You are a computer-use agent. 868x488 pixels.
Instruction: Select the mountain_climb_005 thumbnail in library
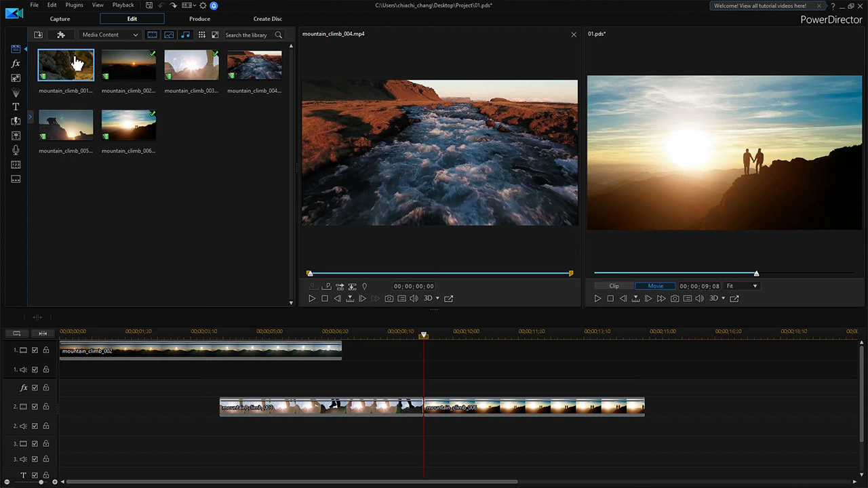click(66, 125)
